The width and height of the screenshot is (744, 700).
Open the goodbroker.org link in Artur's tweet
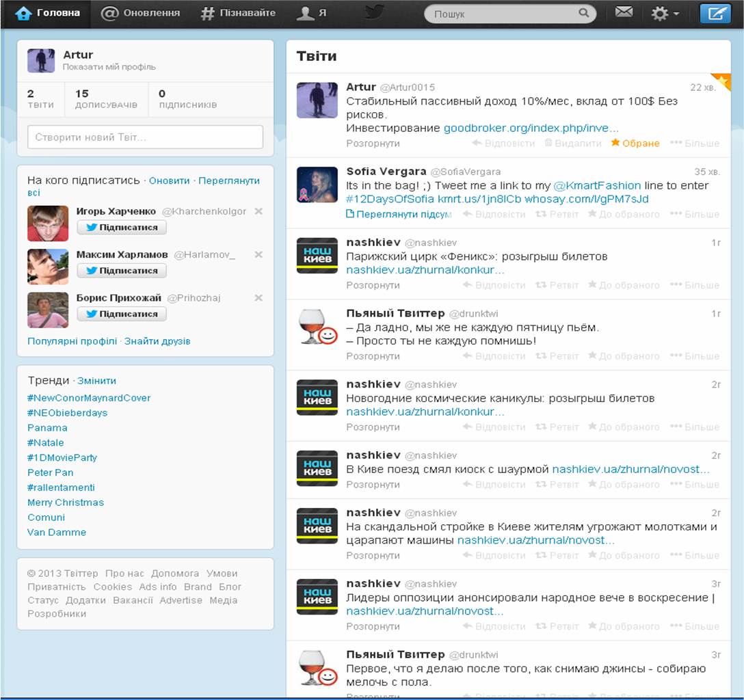[531, 128]
